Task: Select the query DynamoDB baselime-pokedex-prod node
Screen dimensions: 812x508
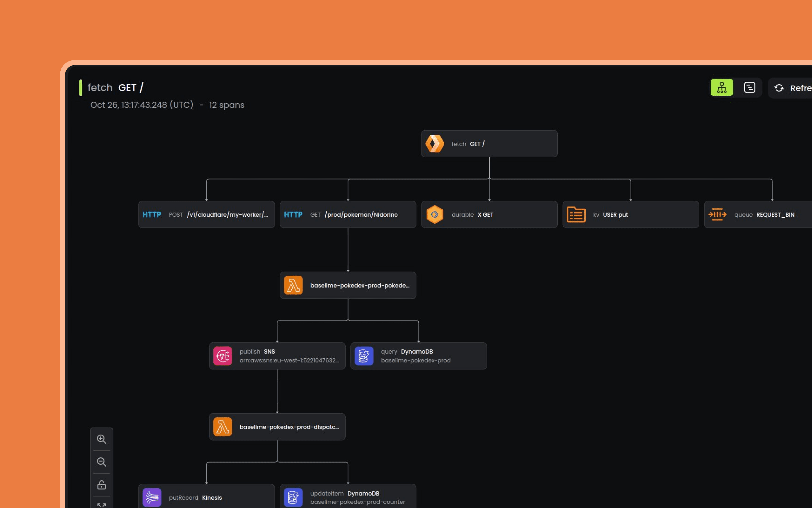Action: pyautogui.click(x=418, y=356)
